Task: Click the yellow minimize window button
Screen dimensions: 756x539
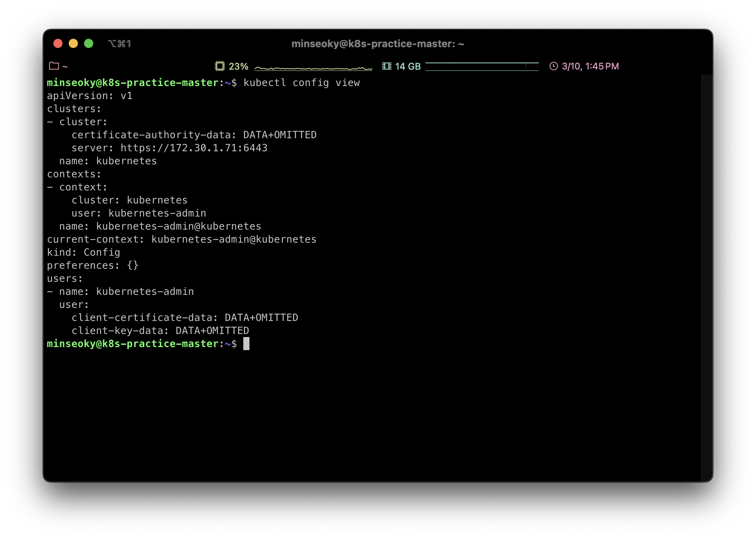Action: (x=73, y=43)
